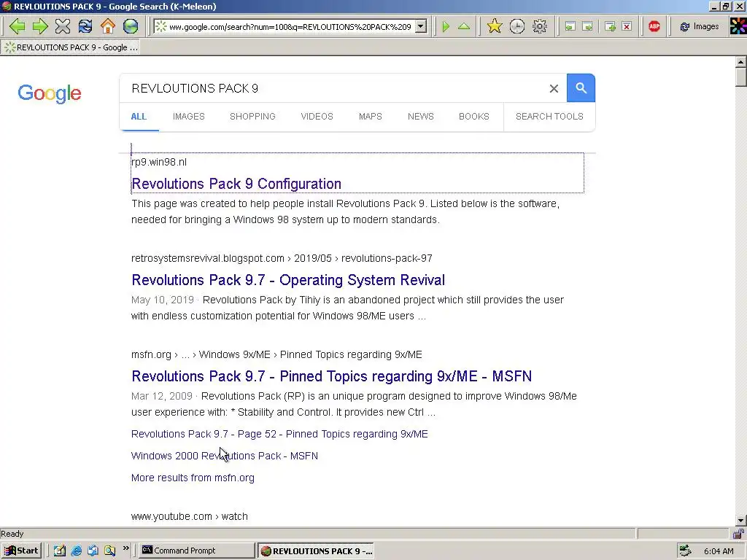Click the vertical scrollbar thumb
This screenshot has width=747, height=560.
[x=741, y=77]
